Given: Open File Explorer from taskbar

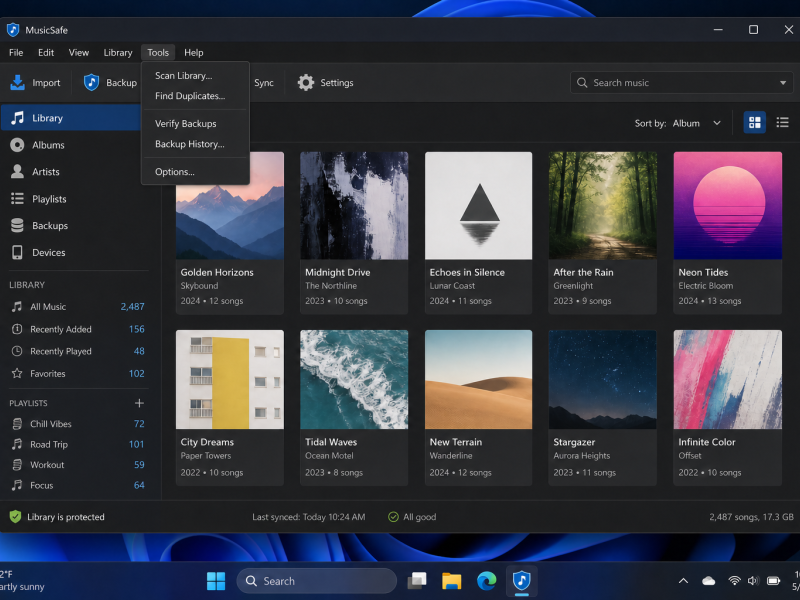Looking at the screenshot, I should [x=452, y=581].
